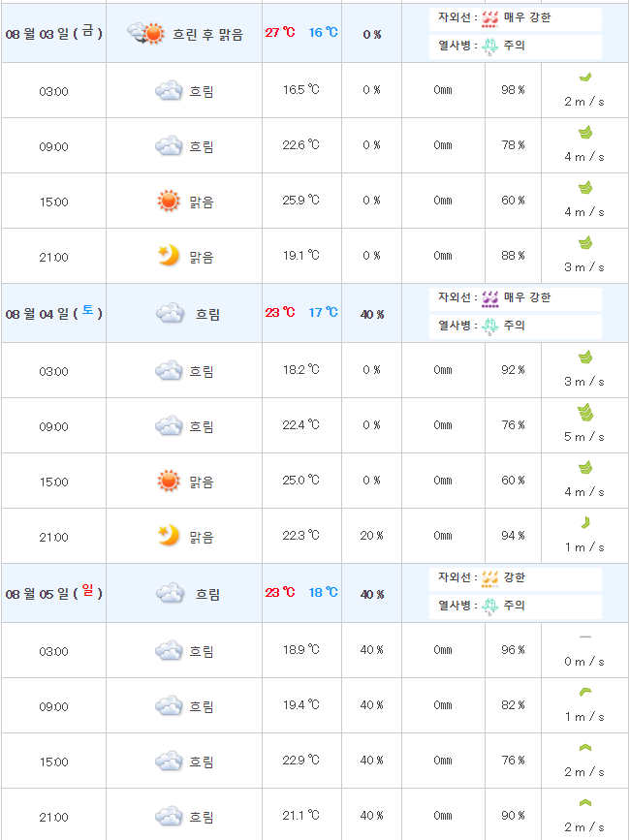
Task: Click the wind direction icon at 03:00 on 08월 03일
Action: 584,77
